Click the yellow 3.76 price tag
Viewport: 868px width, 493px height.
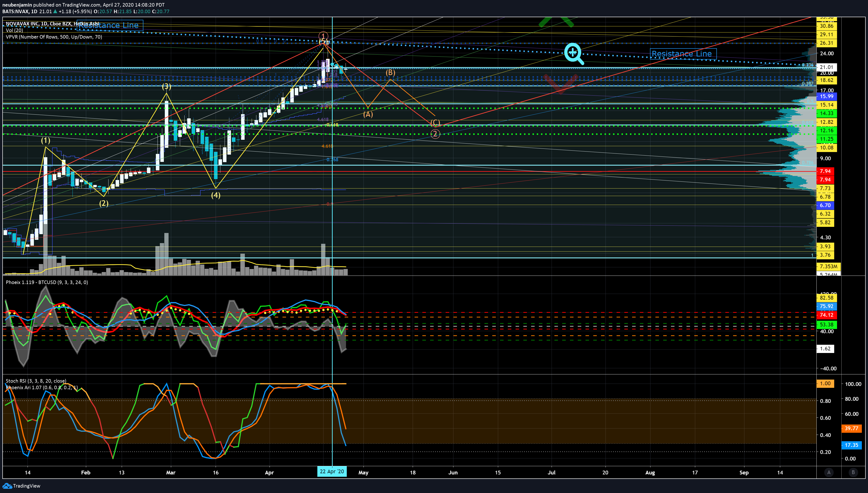point(825,255)
